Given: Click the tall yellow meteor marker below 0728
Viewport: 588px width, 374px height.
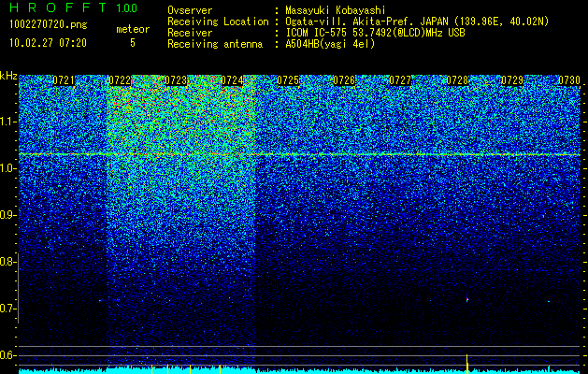Looking at the screenshot, I should point(467,364).
